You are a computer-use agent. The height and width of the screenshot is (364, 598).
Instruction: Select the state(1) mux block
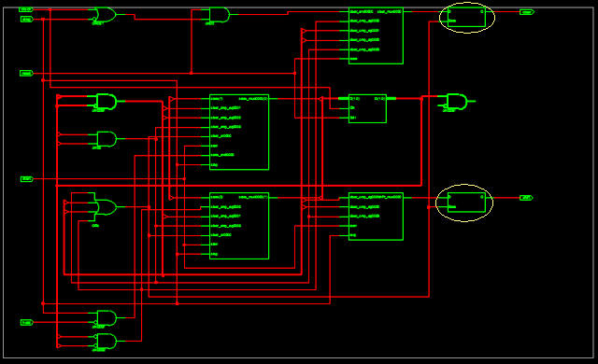pyautogui.click(x=239, y=133)
